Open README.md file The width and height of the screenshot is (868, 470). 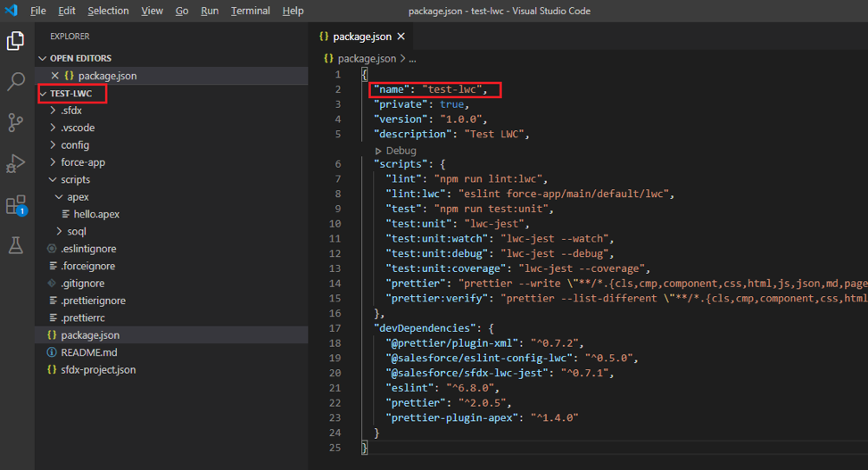click(88, 352)
